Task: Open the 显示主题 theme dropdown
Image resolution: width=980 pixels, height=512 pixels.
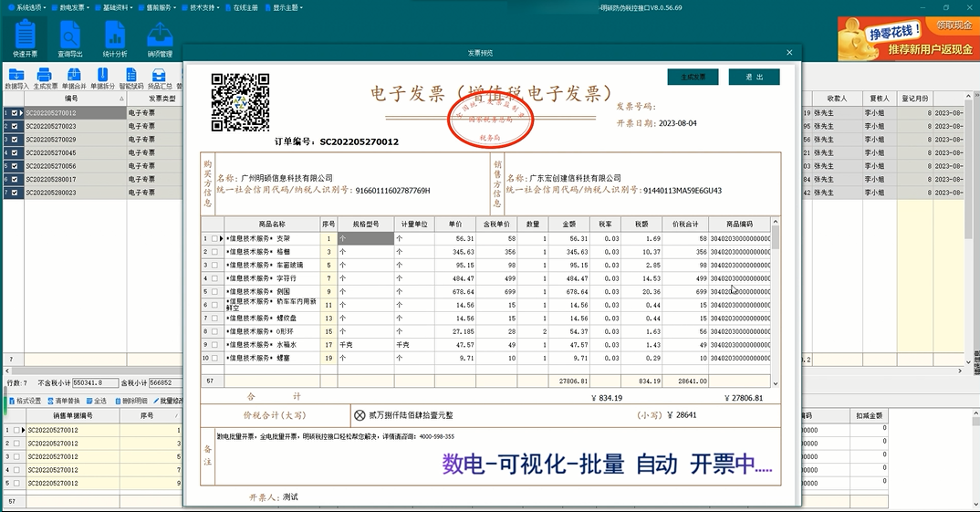Action: click(x=287, y=7)
